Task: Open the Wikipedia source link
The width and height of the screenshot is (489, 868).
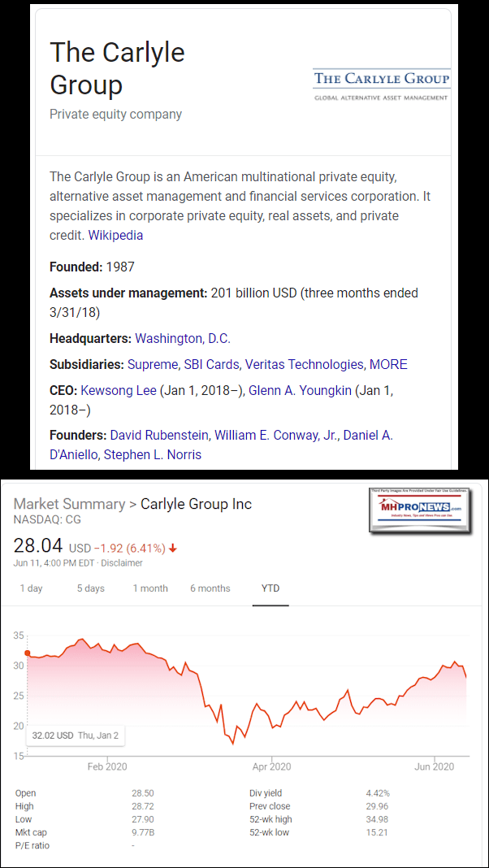Action: [x=115, y=235]
